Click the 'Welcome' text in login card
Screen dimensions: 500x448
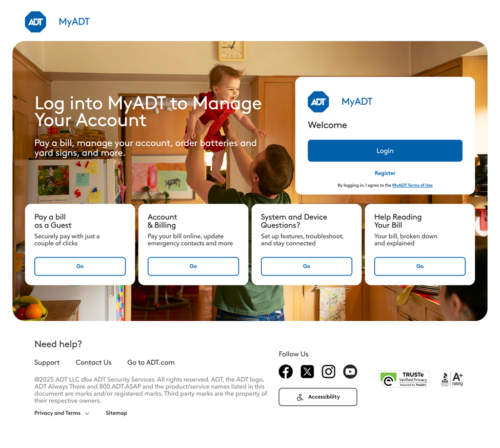pos(327,125)
